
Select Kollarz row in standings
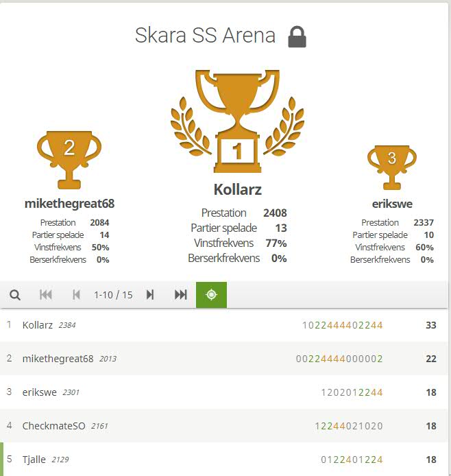[224, 325]
